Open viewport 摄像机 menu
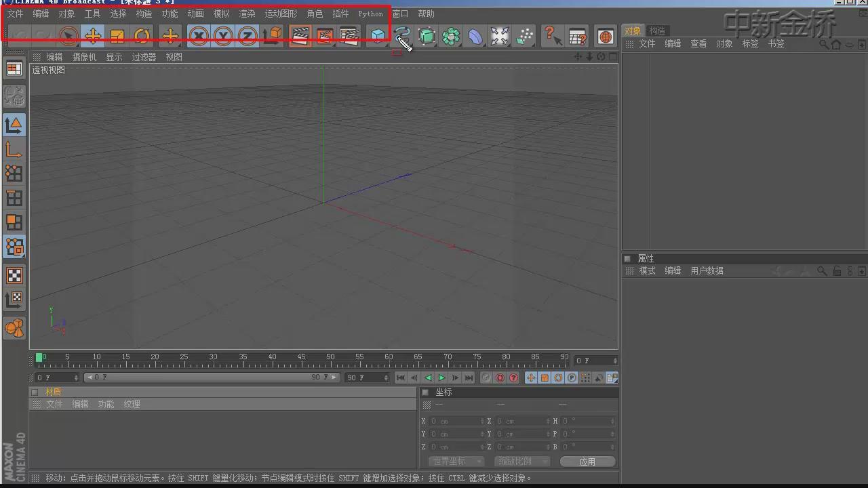This screenshot has height=488, width=868. point(84,57)
